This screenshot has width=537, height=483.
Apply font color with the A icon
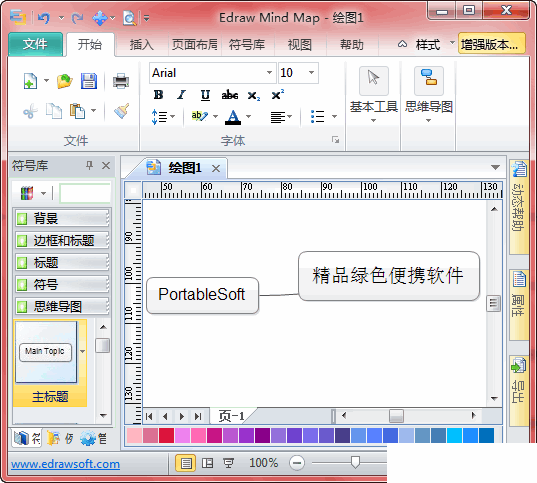233,117
